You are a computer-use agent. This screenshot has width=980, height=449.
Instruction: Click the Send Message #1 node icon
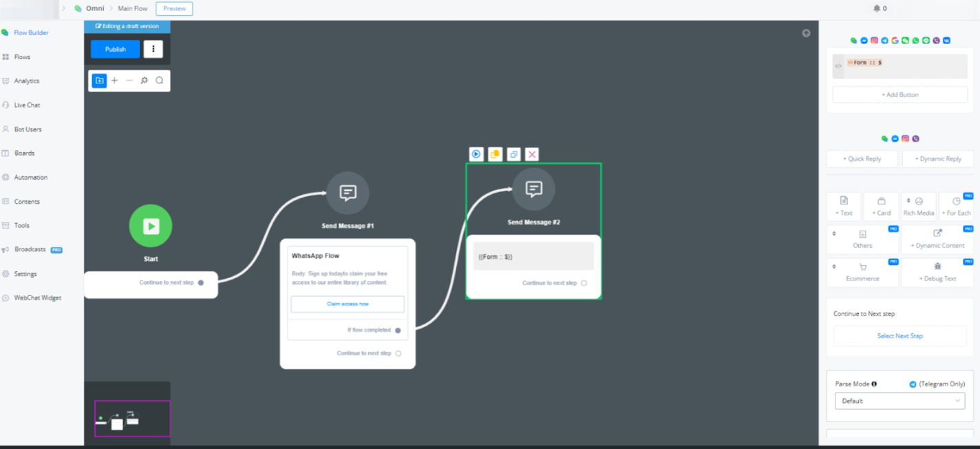348,193
